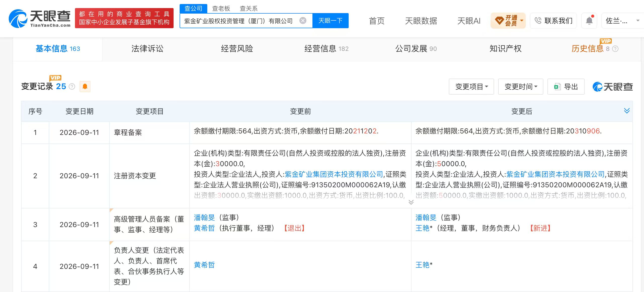Click the 天眼一下 search button

pos(331,21)
